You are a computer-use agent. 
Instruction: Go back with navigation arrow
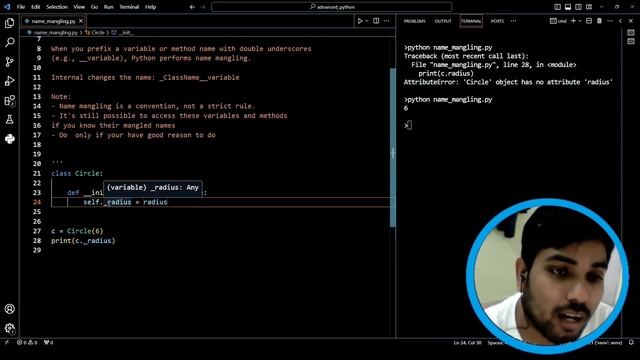192,7
